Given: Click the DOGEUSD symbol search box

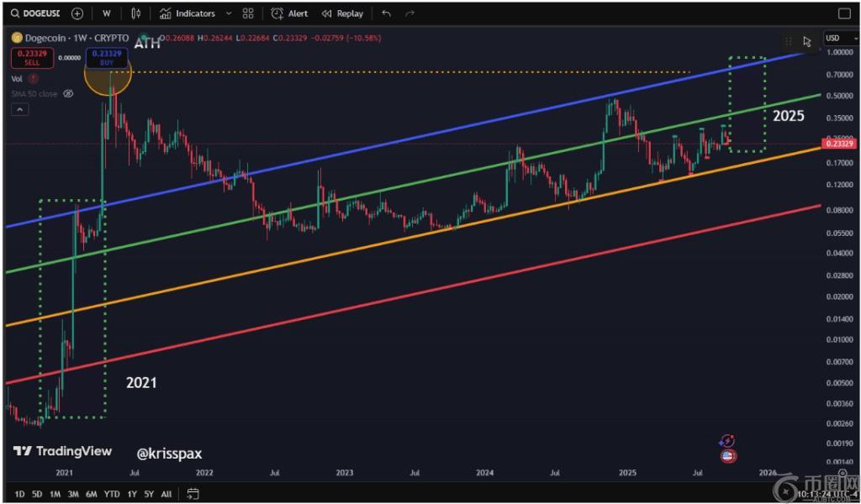Looking at the screenshot, I should [35, 13].
